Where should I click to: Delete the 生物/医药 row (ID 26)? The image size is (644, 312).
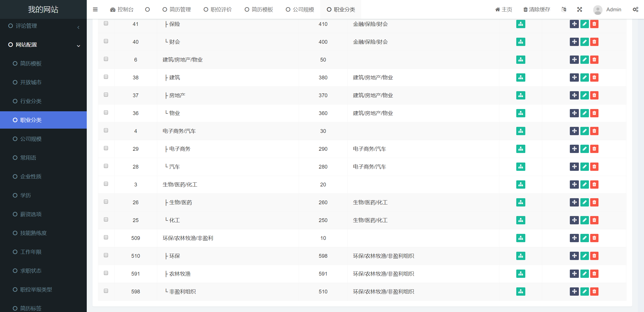(x=594, y=202)
